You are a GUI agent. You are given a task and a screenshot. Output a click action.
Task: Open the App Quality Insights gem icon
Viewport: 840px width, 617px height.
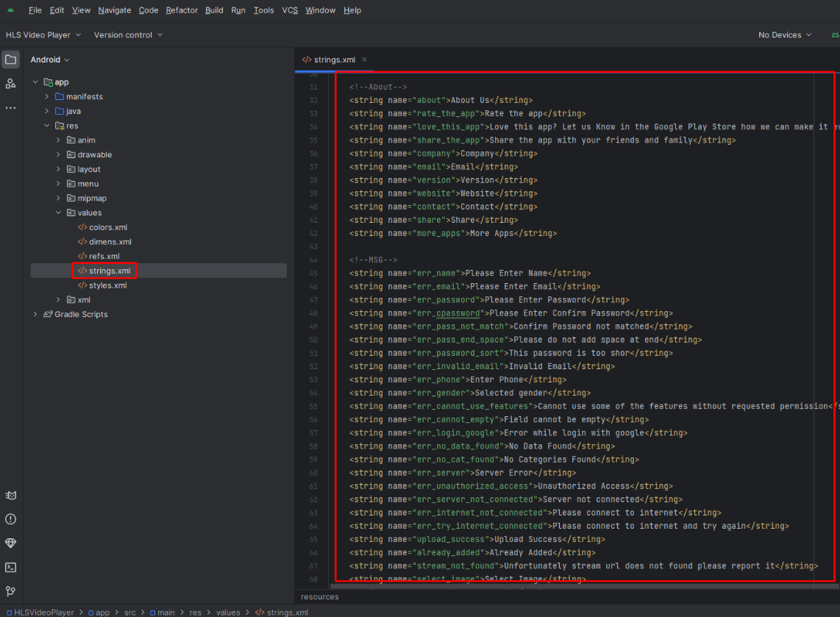[11, 543]
